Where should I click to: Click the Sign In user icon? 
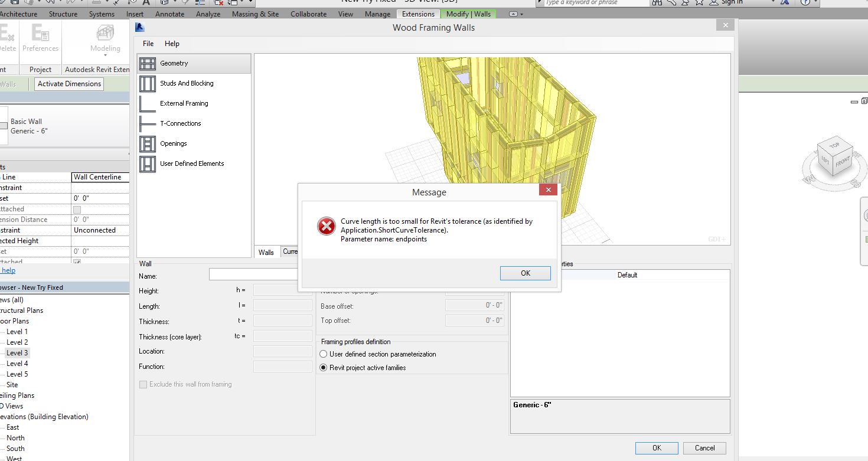[x=714, y=2]
